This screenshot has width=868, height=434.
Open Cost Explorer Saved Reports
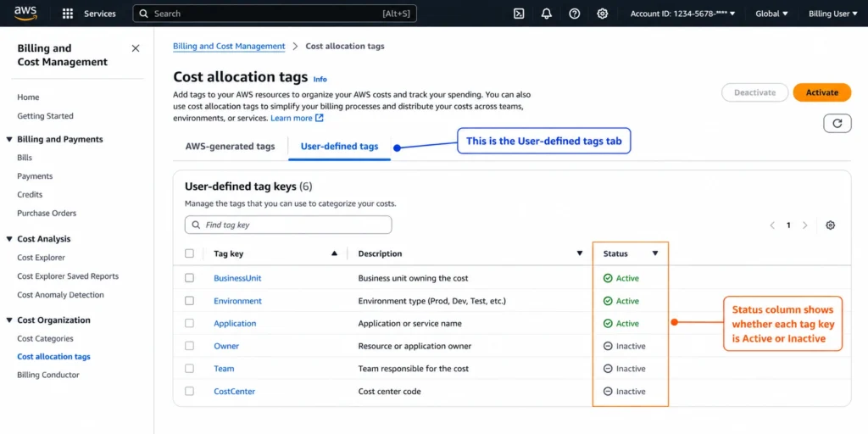(x=68, y=276)
